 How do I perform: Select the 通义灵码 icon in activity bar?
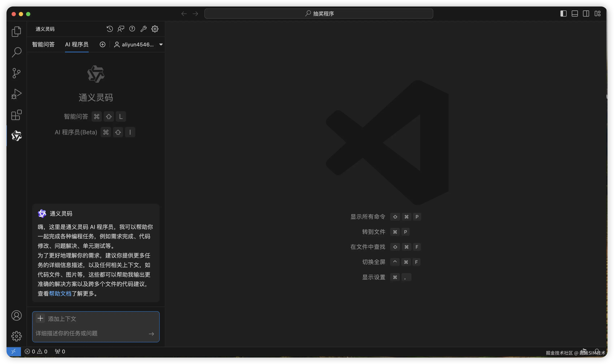pyautogui.click(x=16, y=136)
